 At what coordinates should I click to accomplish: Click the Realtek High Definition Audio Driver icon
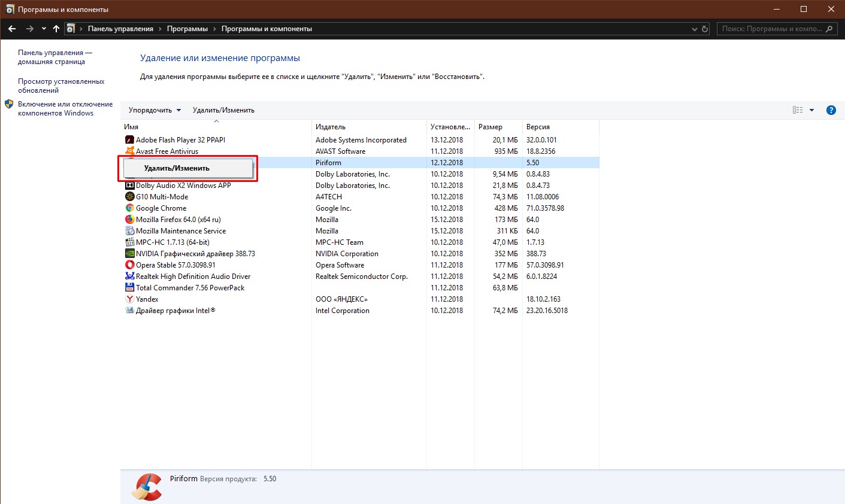tap(130, 277)
